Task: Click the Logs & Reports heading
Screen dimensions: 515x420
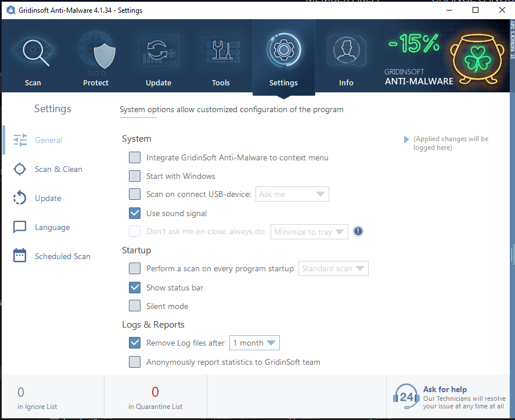Action: pos(153,325)
